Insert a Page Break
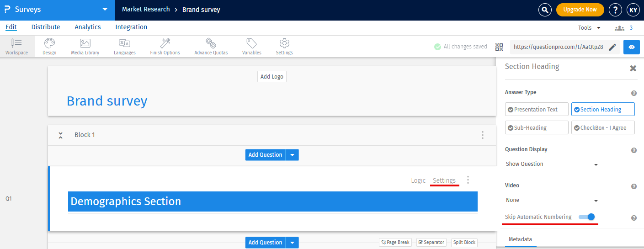Viewport: 644px width, 249px height. (x=395, y=242)
